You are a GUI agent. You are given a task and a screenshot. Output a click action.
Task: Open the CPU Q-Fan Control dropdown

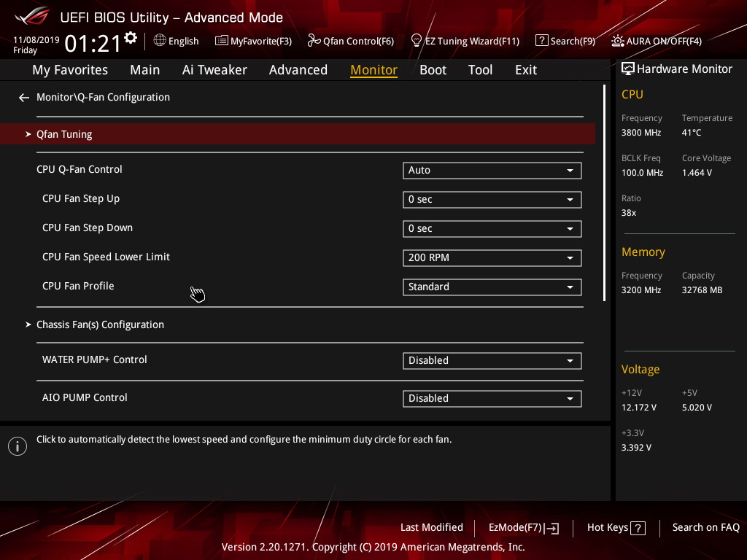pyautogui.click(x=492, y=171)
